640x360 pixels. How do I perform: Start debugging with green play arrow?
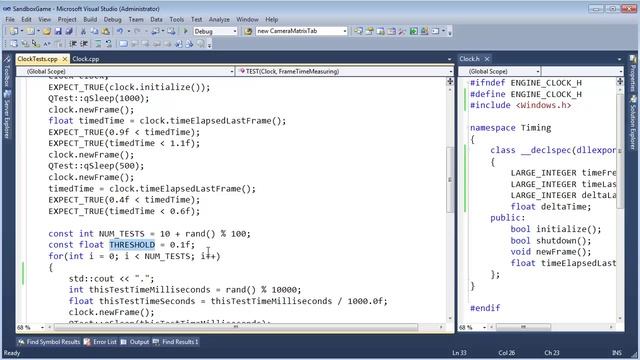tap(186, 31)
